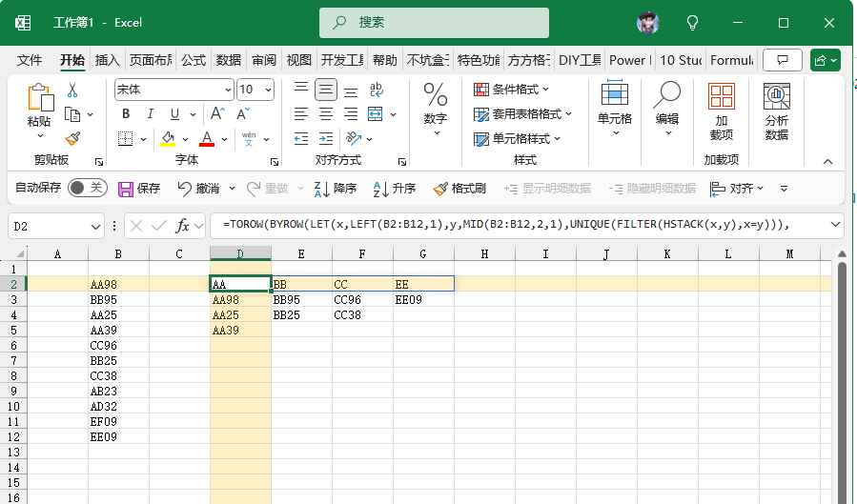Click the Insert Function fx icon
The height and width of the screenshot is (504, 857).
tap(182, 226)
